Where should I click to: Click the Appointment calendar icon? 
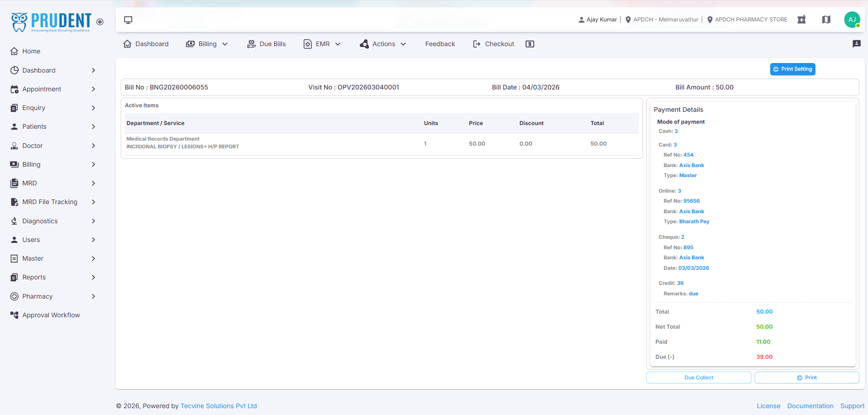[x=15, y=89]
